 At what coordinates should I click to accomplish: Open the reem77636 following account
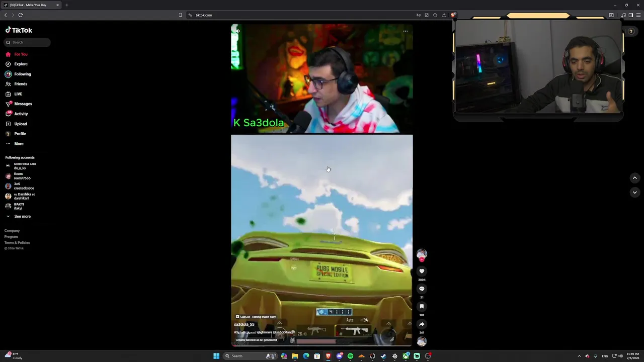18,176
